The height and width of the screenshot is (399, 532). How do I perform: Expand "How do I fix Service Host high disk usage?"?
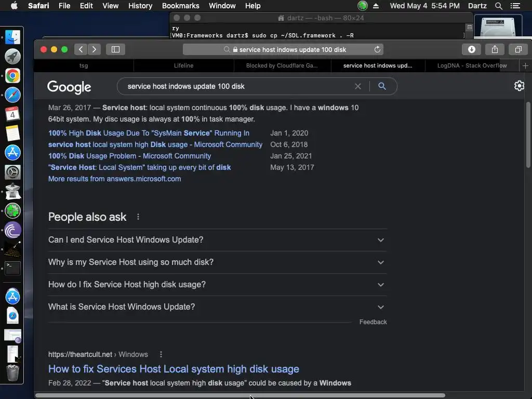pyautogui.click(x=217, y=285)
